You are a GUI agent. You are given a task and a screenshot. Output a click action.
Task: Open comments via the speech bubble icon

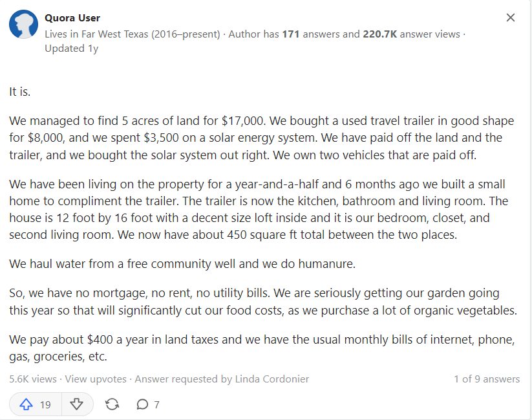[x=142, y=404]
